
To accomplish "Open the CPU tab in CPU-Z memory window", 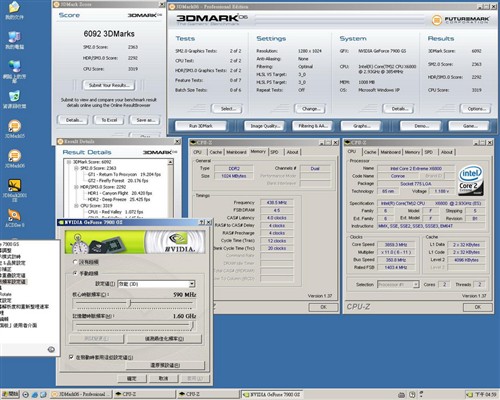I will (x=197, y=152).
